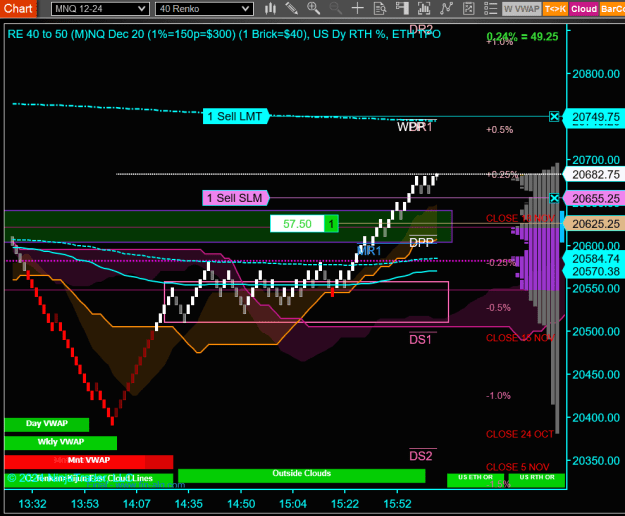Toggle the Cloud toolbar button
This screenshot has height=516, width=625.
584,9
